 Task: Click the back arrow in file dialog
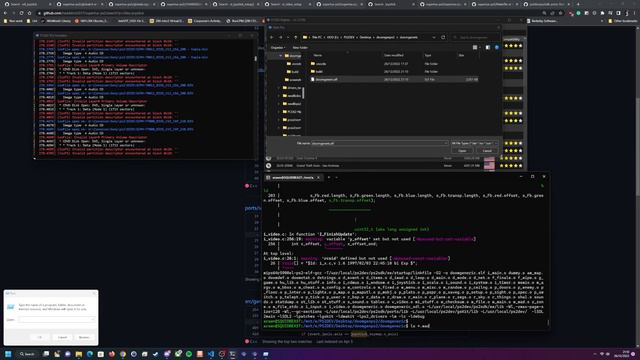(x=272, y=37)
